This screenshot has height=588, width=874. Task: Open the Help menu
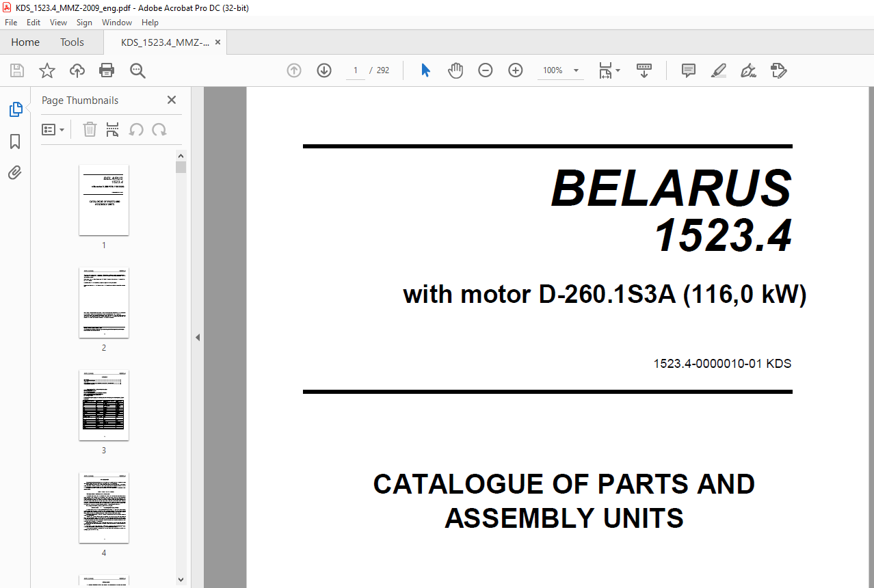point(150,23)
